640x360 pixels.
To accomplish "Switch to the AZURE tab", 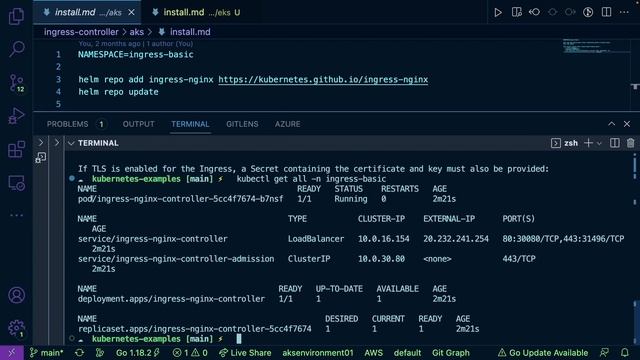I will tap(287, 124).
